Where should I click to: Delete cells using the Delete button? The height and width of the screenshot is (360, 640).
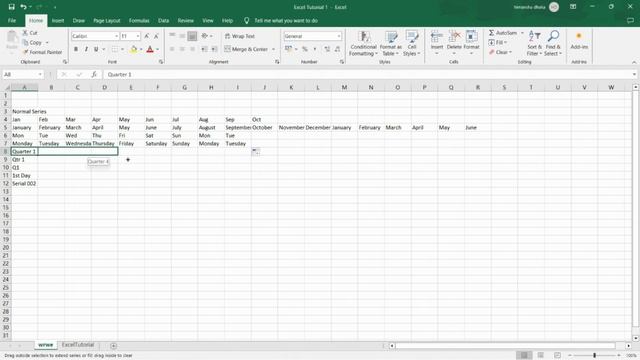(x=454, y=43)
